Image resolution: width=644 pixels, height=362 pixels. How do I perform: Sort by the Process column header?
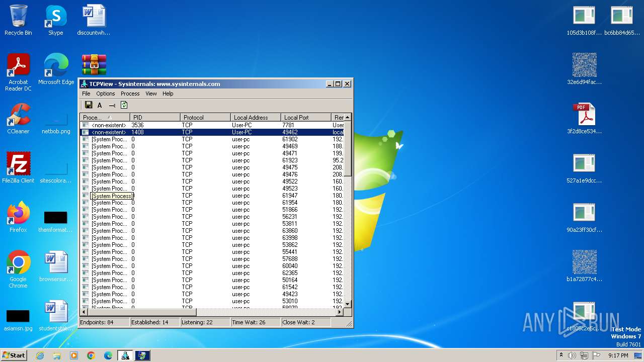(x=105, y=117)
